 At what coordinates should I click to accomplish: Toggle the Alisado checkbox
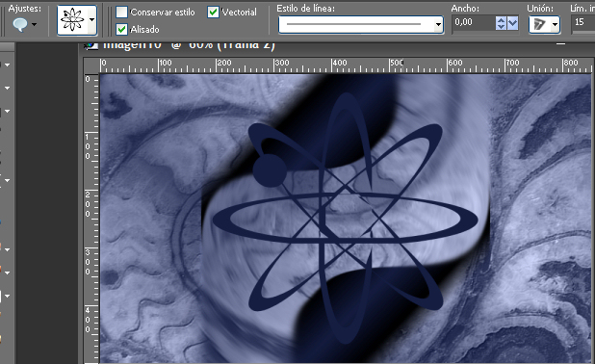(121, 29)
